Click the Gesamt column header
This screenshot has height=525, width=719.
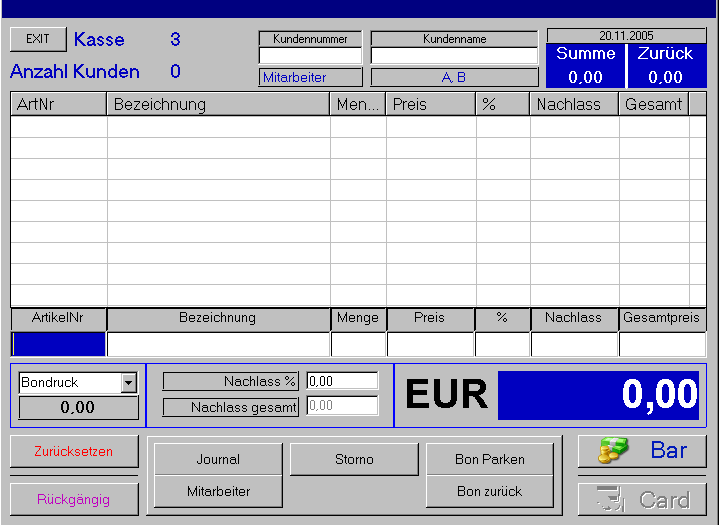coord(653,104)
